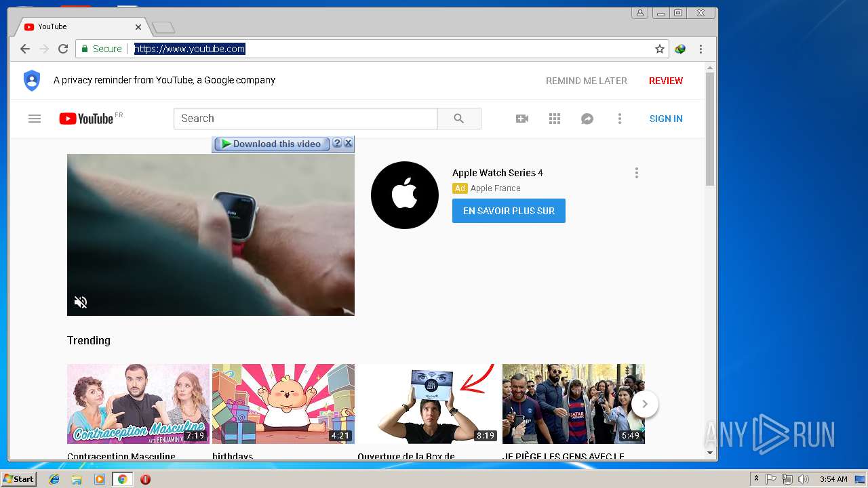Click the browser forward arrow
This screenshot has height=488, width=868.
pos(44,49)
